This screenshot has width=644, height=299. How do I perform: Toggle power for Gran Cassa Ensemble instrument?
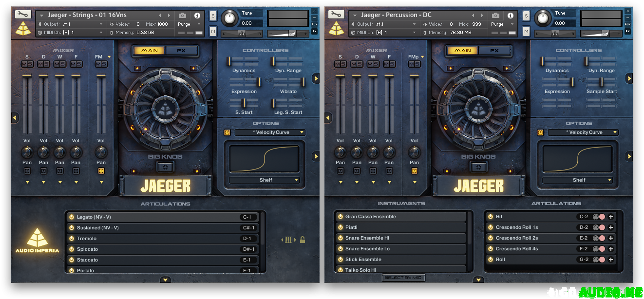pyautogui.click(x=340, y=217)
